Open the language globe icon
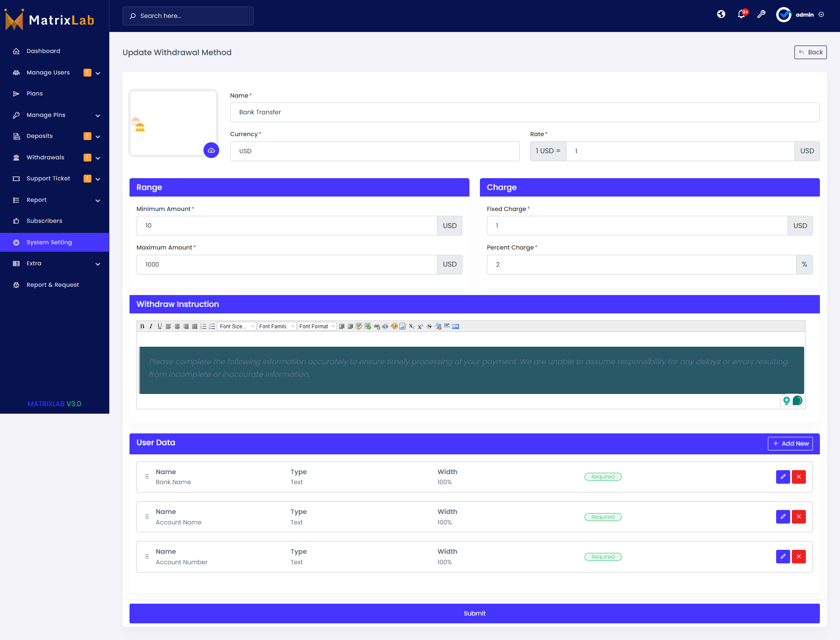Image resolution: width=840 pixels, height=640 pixels. point(721,14)
